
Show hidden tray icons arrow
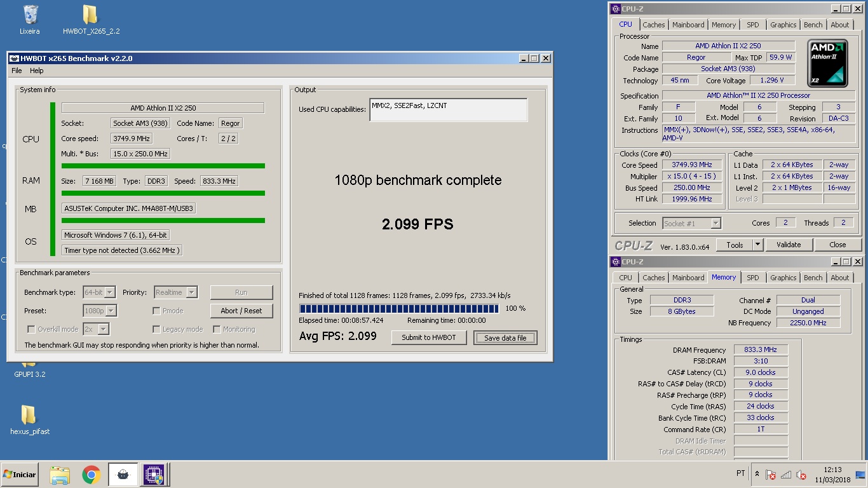(x=757, y=474)
